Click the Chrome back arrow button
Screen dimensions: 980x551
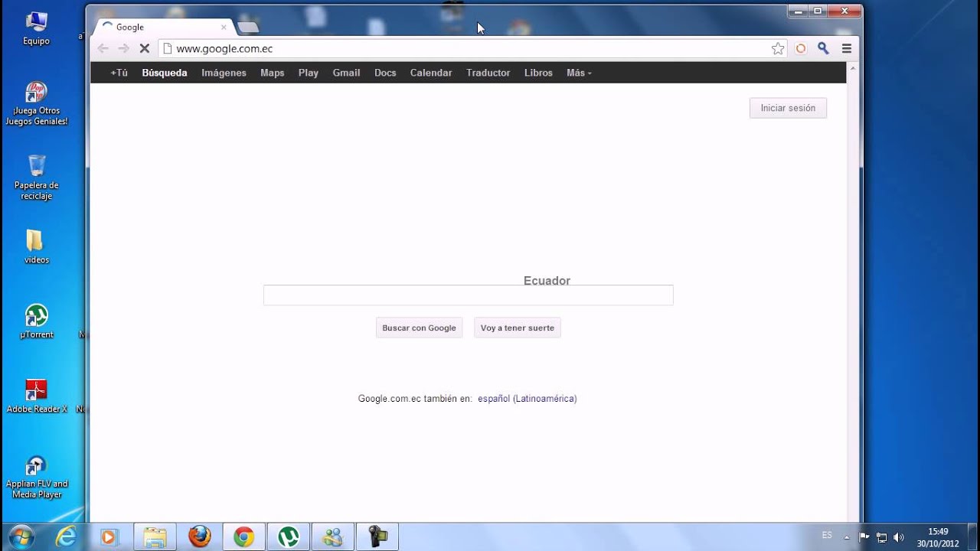[103, 48]
